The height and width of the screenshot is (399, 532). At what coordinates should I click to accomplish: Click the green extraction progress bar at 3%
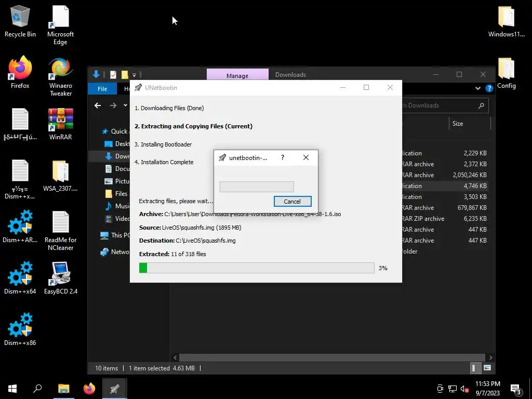tap(257, 268)
